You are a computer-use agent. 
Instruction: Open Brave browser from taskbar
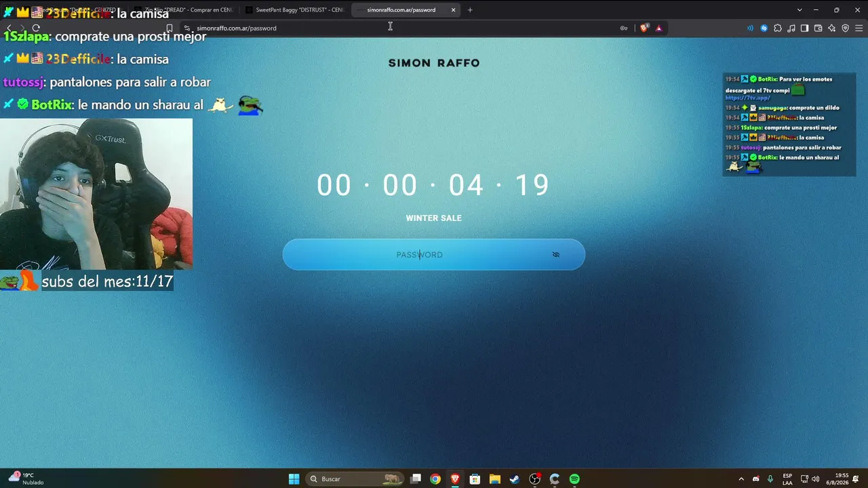pos(455,479)
